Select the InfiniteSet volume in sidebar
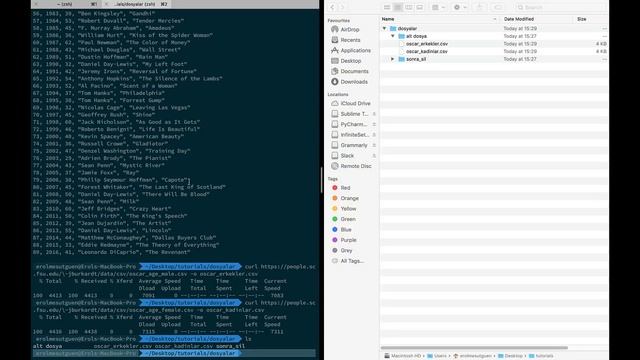 coord(350,135)
